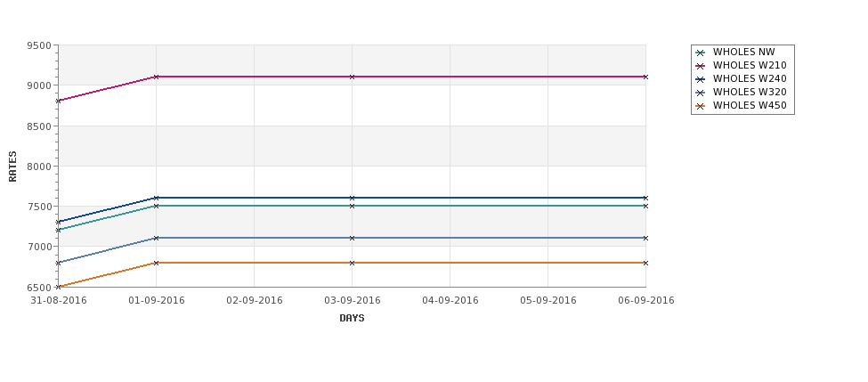
Task: Click the 8000 y-axis tick label
Action: point(39,167)
